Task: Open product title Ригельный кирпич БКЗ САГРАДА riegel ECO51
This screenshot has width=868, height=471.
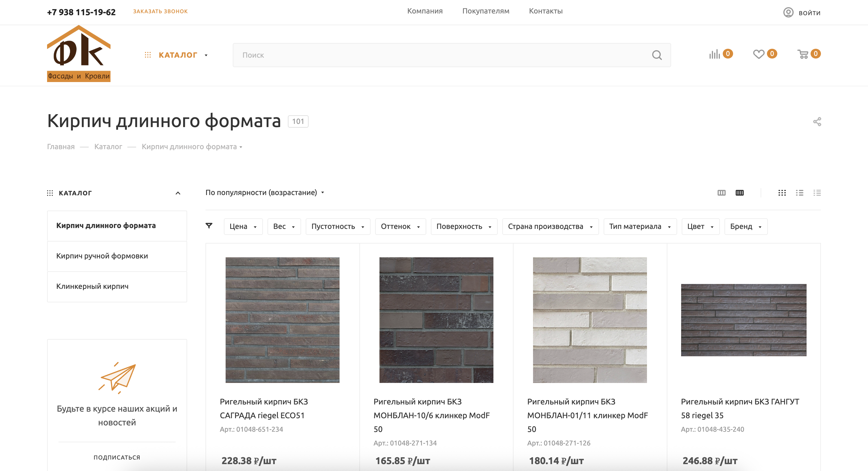Action: (x=264, y=409)
